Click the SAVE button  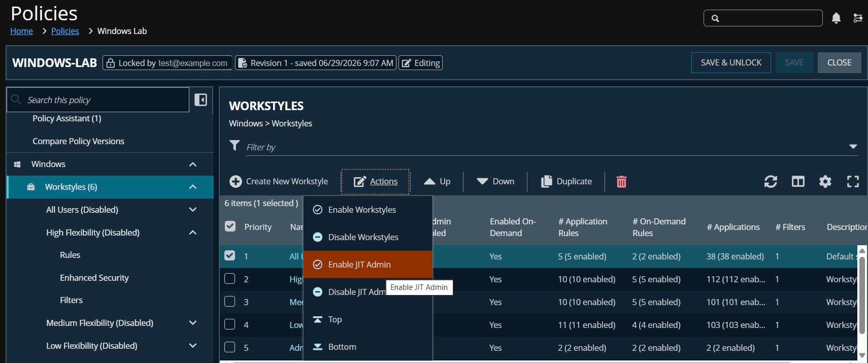point(794,62)
